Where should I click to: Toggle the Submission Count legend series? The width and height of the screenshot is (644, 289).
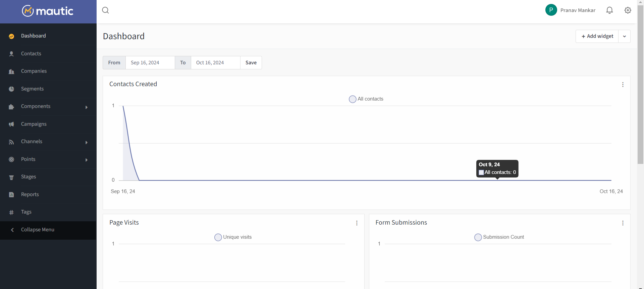[478, 237]
